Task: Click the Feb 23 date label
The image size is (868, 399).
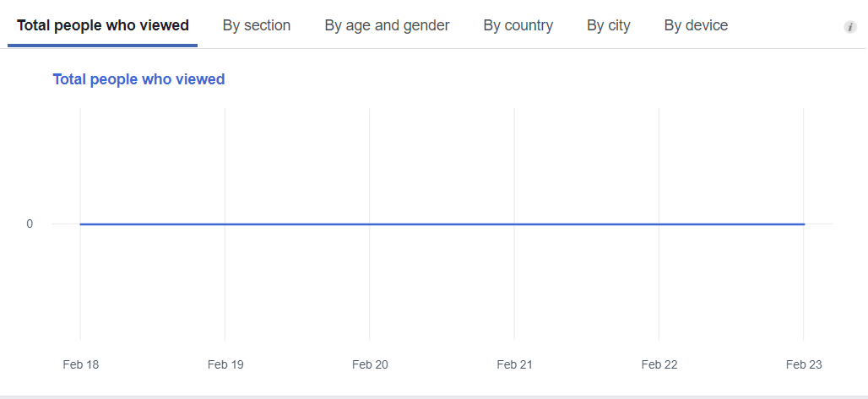Action: [804, 364]
